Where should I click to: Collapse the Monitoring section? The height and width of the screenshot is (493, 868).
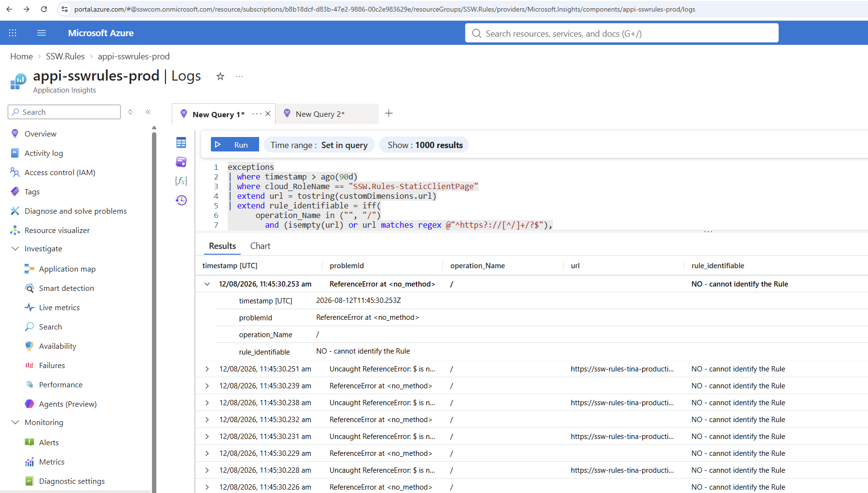tap(15, 422)
